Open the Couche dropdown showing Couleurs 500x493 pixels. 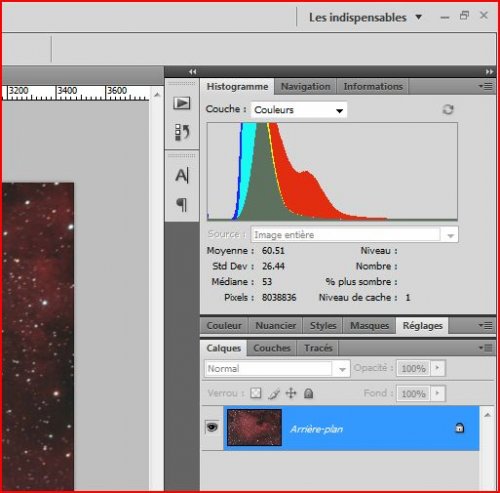pos(299,110)
